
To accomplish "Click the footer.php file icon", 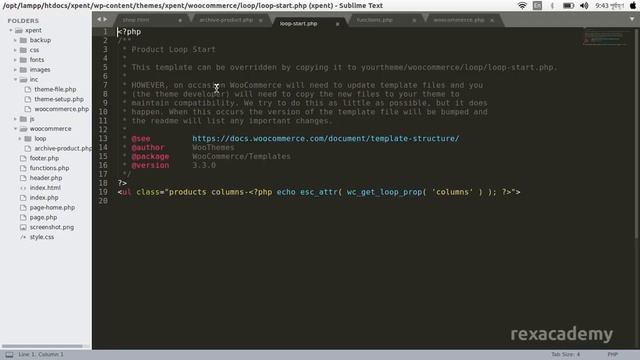I will pyautogui.click(x=23, y=158).
